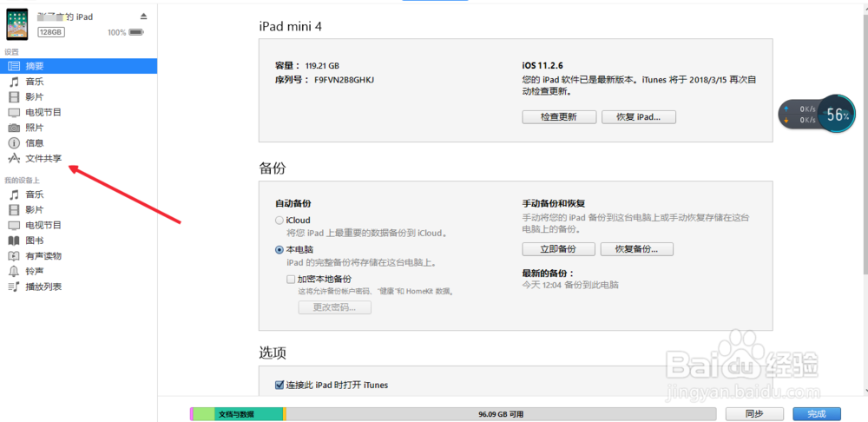This screenshot has width=868, height=422.
Task: Select 播放列表 label in sidebar
Action: tap(43, 287)
